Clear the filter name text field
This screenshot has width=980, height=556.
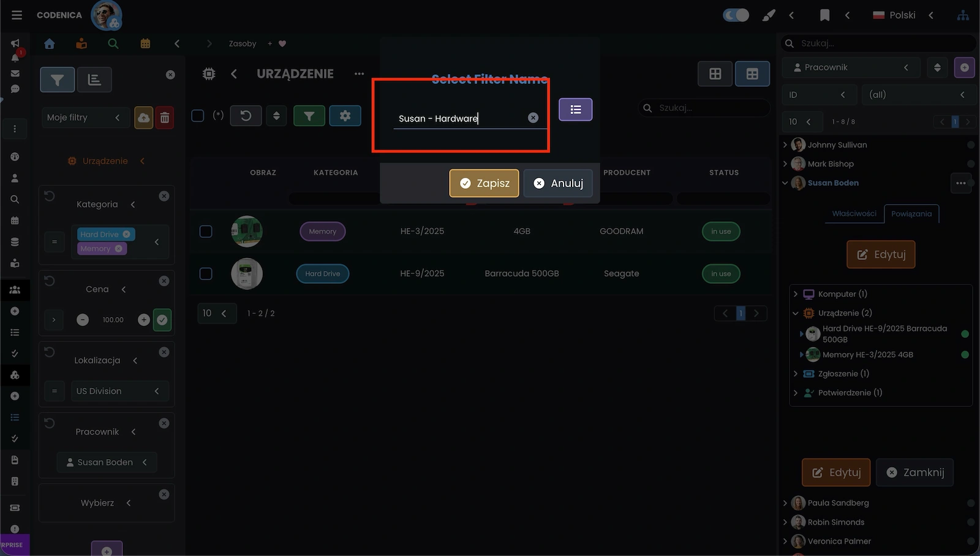pos(533,118)
